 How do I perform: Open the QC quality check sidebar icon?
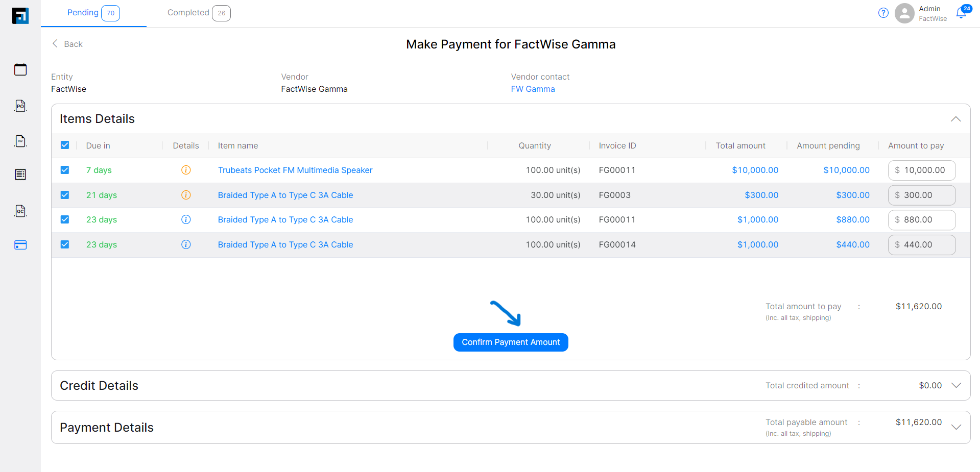[x=20, y=211]
